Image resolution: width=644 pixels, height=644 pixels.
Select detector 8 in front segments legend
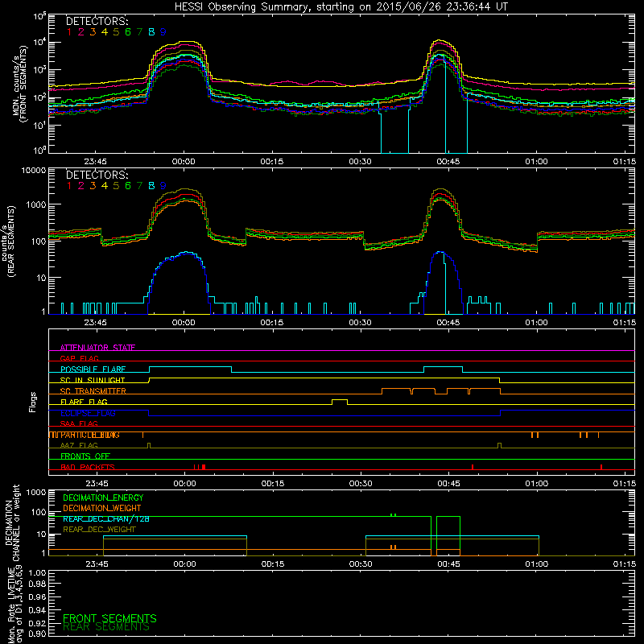[x=151, y=31]
